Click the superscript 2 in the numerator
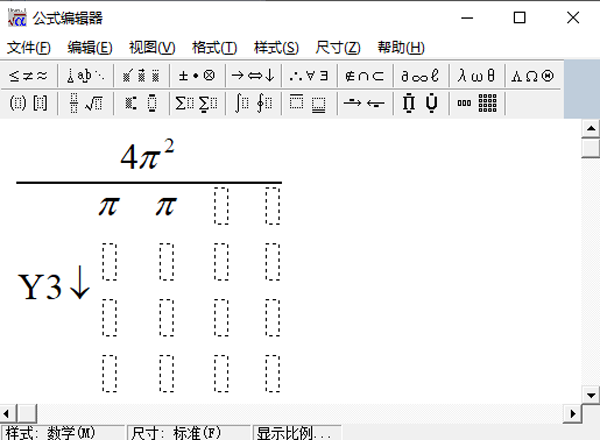600x440 pixels. (170, 146)
